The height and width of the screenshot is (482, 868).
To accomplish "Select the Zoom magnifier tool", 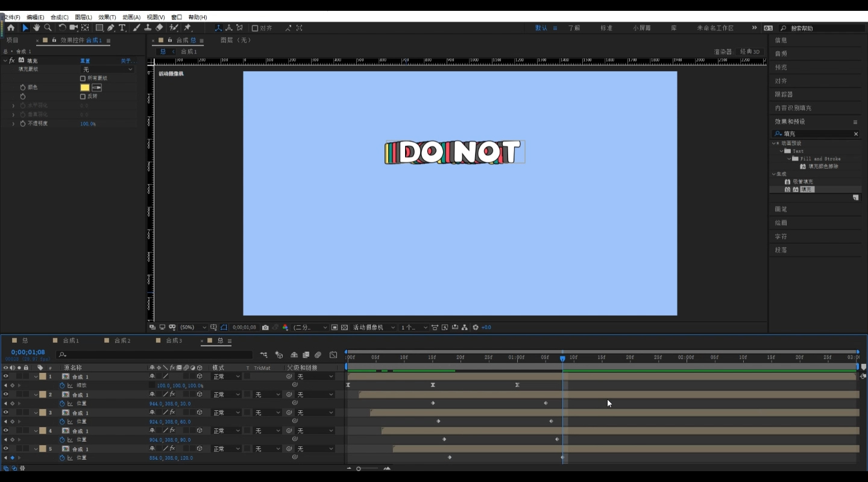I will click(48, 28).
